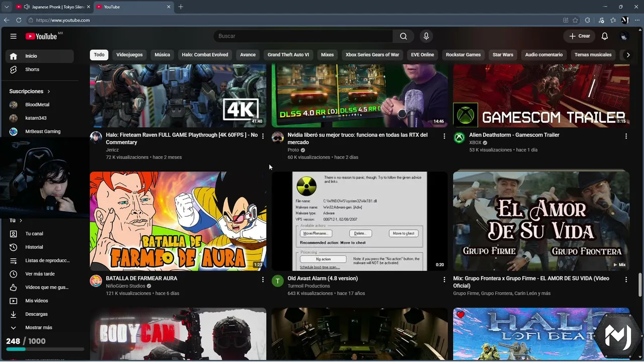The height and width of the screenshot is (362, 644).
Task: Select the Halo: Combat Evolved chip
Action: [205, 55]
